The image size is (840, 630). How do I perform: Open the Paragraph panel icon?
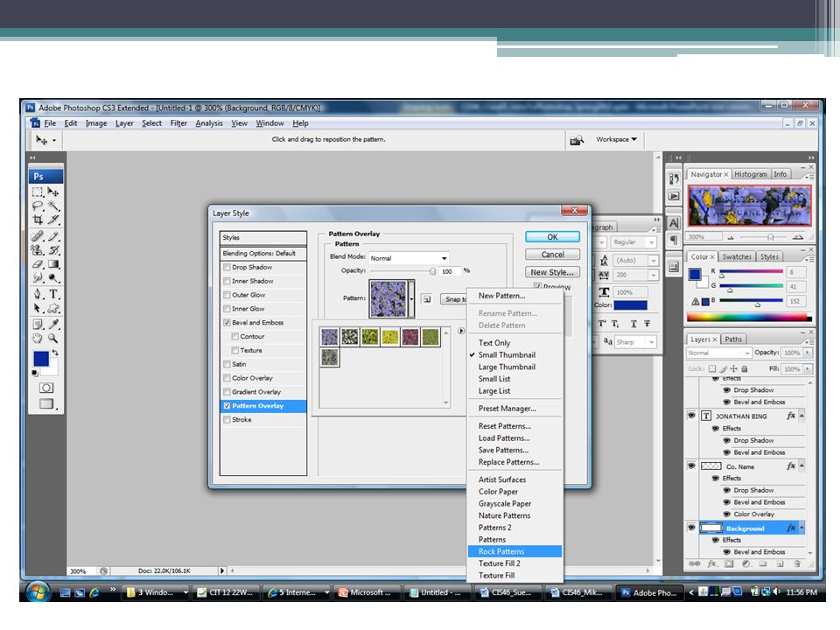pos(674,240)
